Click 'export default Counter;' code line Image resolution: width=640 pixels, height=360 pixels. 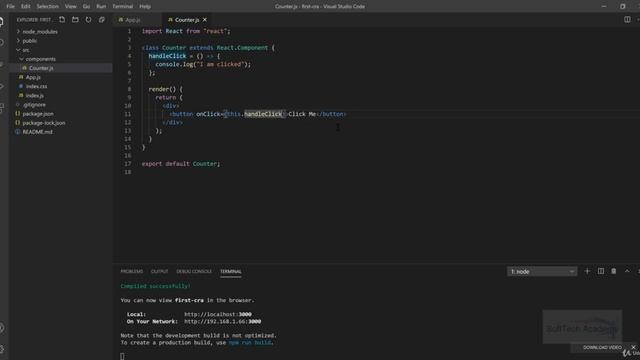coord(181,164)
